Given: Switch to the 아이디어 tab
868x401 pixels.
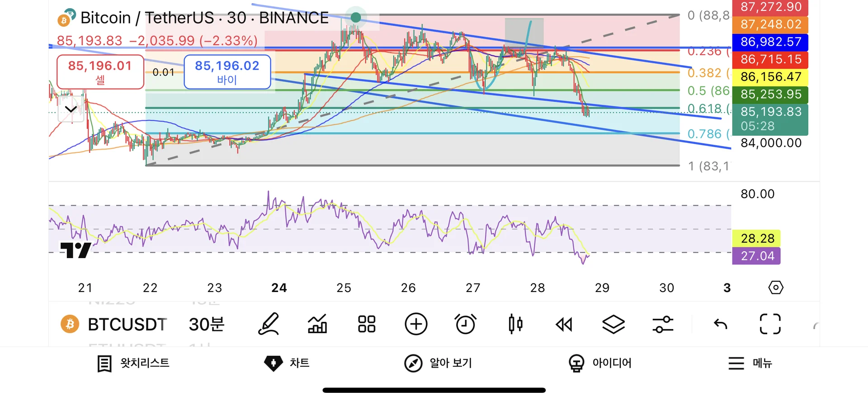Looking at the screenshot, I should 600,363.
